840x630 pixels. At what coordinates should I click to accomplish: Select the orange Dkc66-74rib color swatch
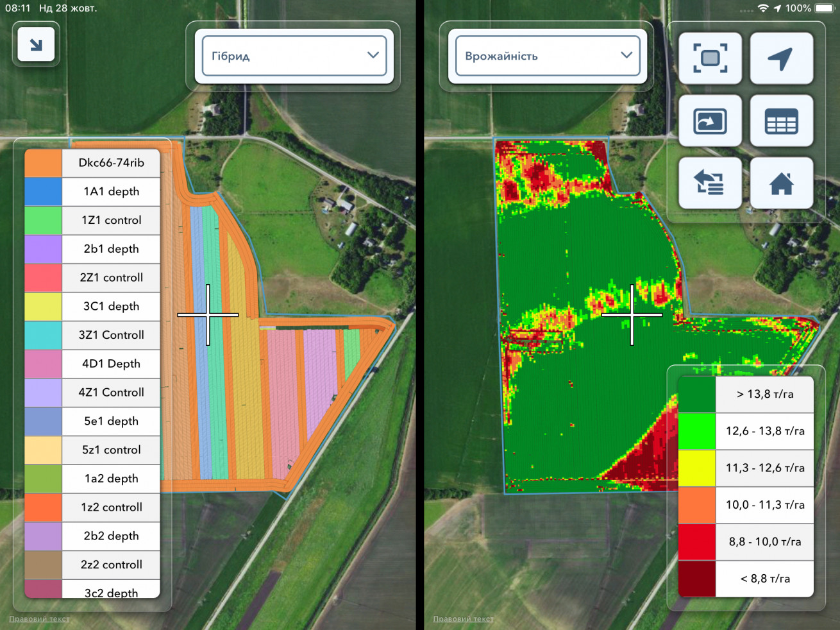coord(43,163)
